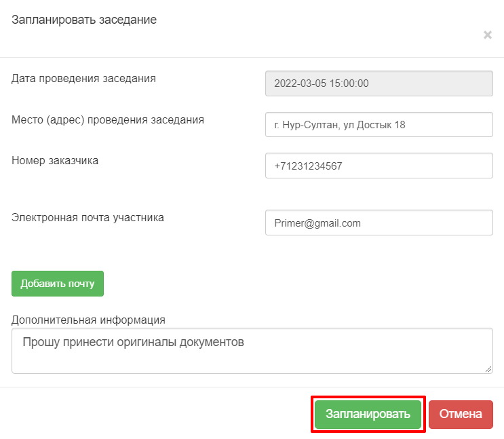Screen dimensions: 504x439
Task: Click the Дата проведения заседания label
Action: coord(83,79)
